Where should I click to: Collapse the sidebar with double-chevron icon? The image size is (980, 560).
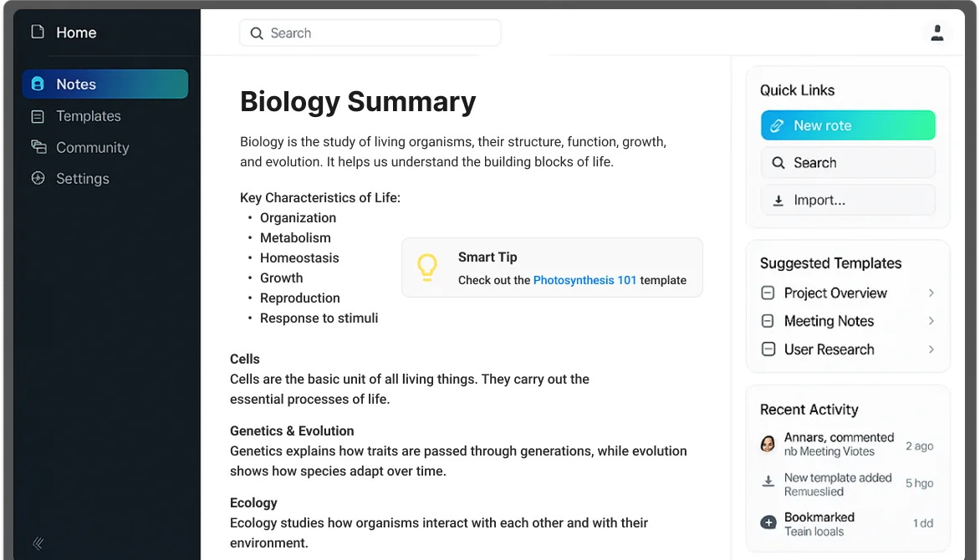(x=38, y=543)
